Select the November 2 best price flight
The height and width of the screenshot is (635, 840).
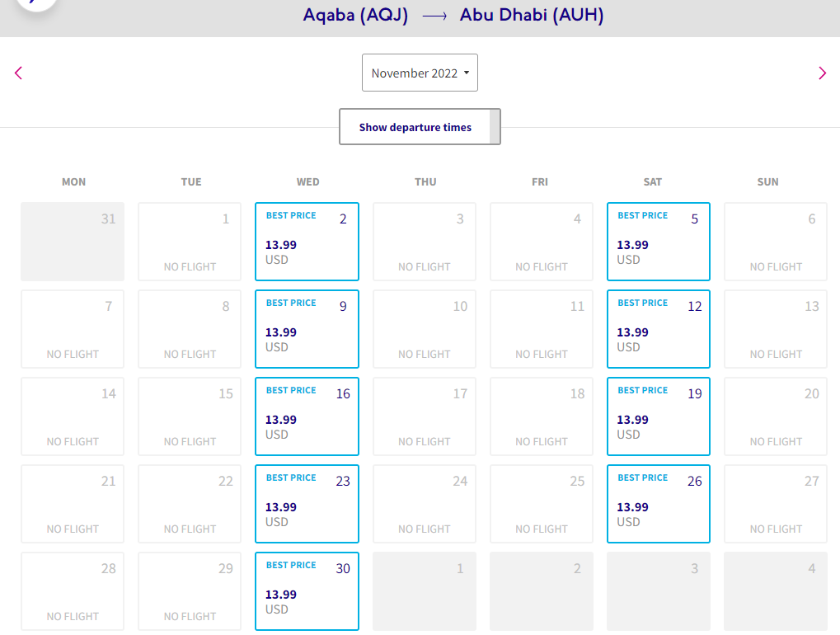pos(307,241)
